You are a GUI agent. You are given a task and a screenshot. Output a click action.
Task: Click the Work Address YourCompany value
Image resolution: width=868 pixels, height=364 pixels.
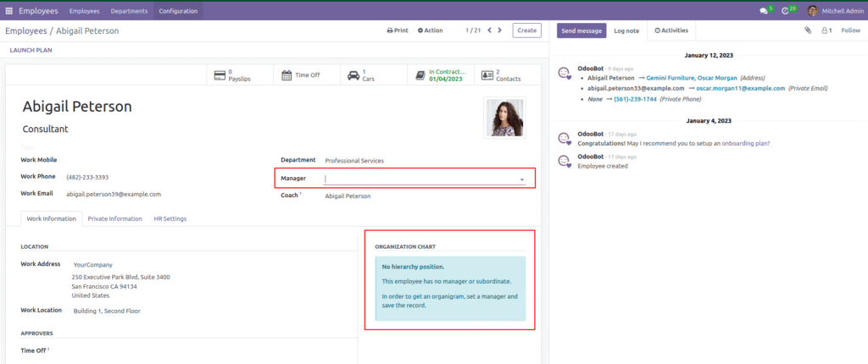coord(93,265)
